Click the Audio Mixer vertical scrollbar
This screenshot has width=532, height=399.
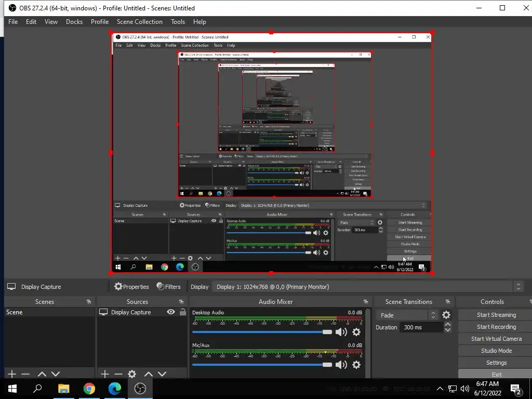click(x=368, y=343)
